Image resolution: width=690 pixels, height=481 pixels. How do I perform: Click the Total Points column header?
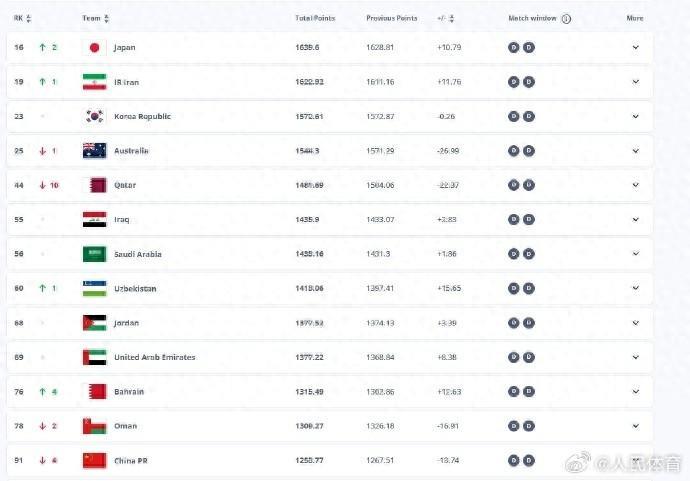coord(313,18)
